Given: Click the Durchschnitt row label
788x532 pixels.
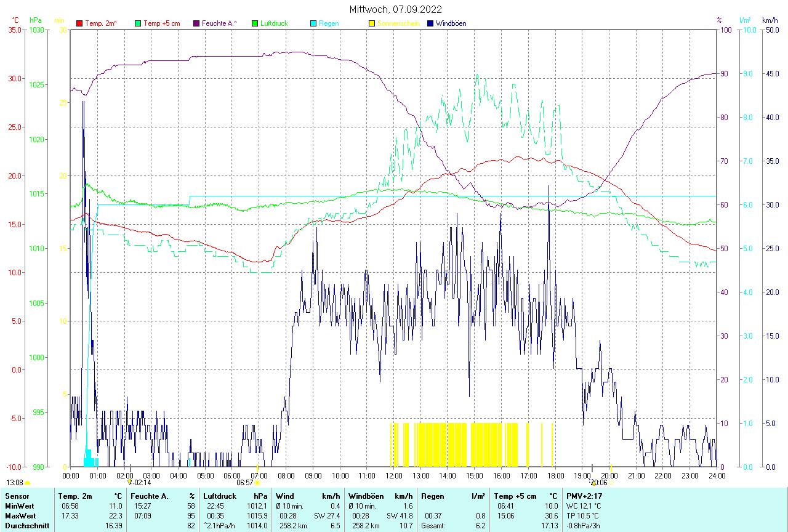Looking at the screenshot, I should [x=26, y=525].
